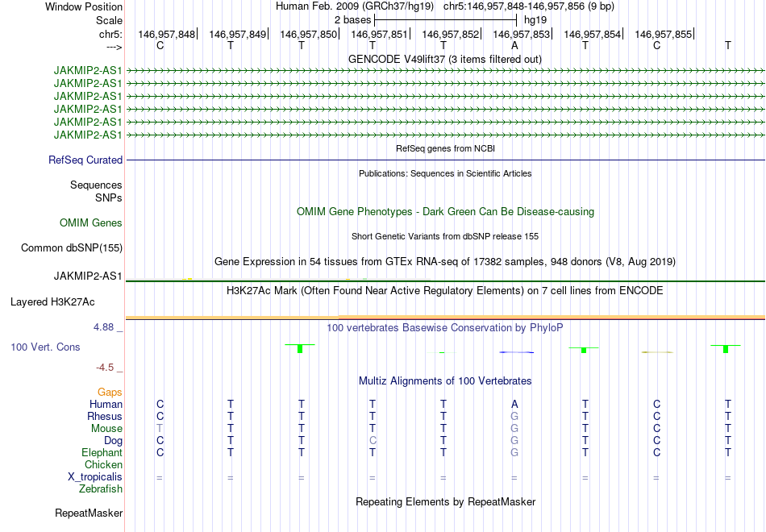
Task: Click the Layered H3K27Ac label
Action: (x=52, y=302)
